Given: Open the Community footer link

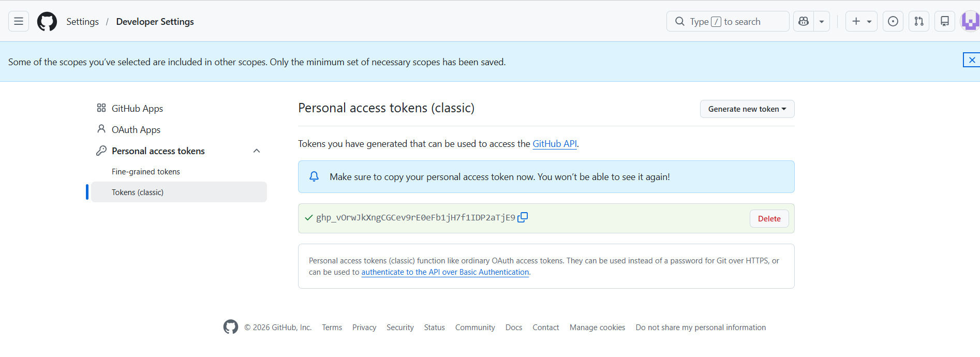Looking at the screenshot, I should (475, 328).
